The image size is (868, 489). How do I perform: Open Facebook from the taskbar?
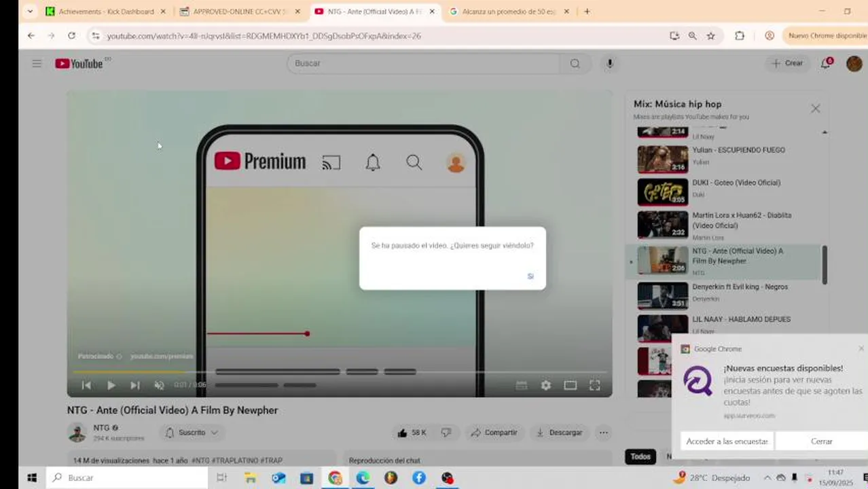coord(419,477)
